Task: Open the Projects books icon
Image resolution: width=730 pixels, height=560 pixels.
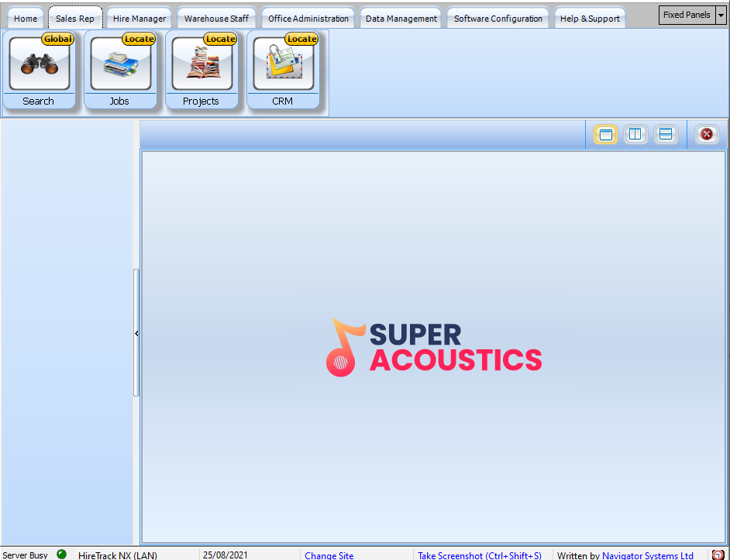Action: point(201,64)
